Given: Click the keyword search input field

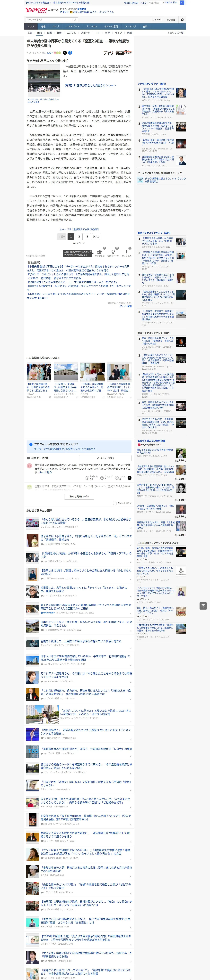Looking at the screenshot, I should click(x=49, y=20).
